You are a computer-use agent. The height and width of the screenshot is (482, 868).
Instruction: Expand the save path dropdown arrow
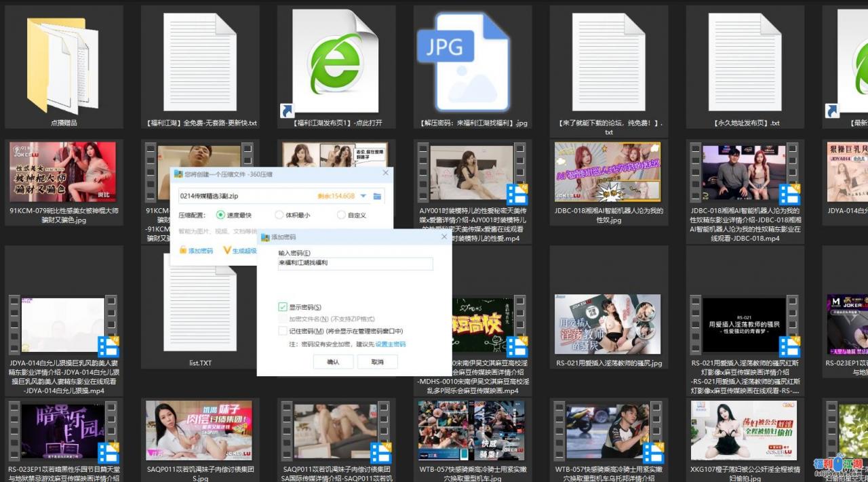[x=363, y=196]
